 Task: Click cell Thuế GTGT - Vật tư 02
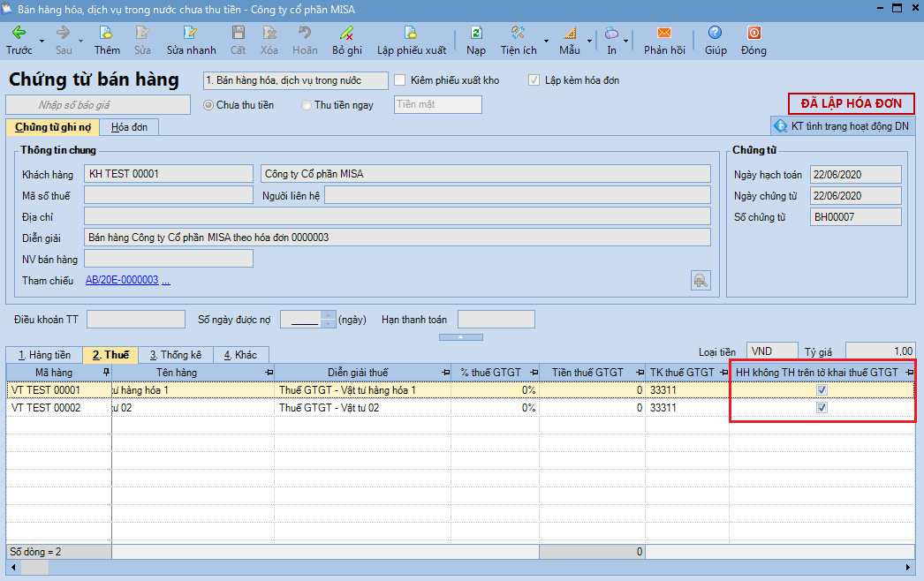click(x=362, y=408)
